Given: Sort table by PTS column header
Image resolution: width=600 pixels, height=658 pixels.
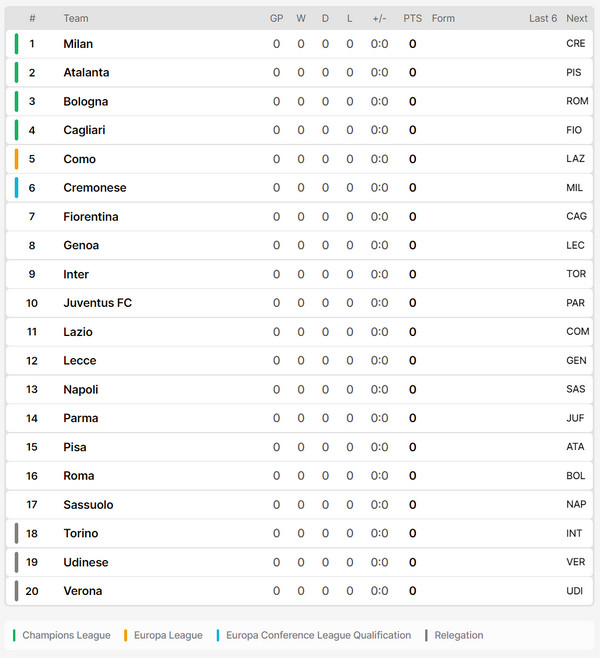Looking at the screenshot, I should click(x=412, y=18).
